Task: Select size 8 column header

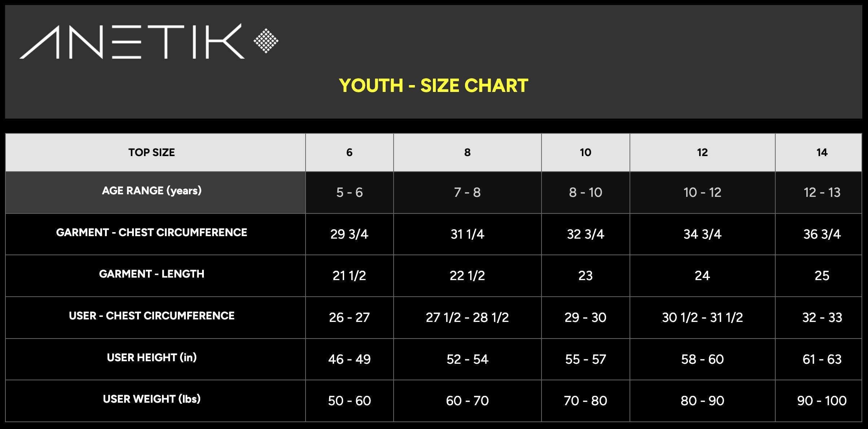Action: point(467,152)
